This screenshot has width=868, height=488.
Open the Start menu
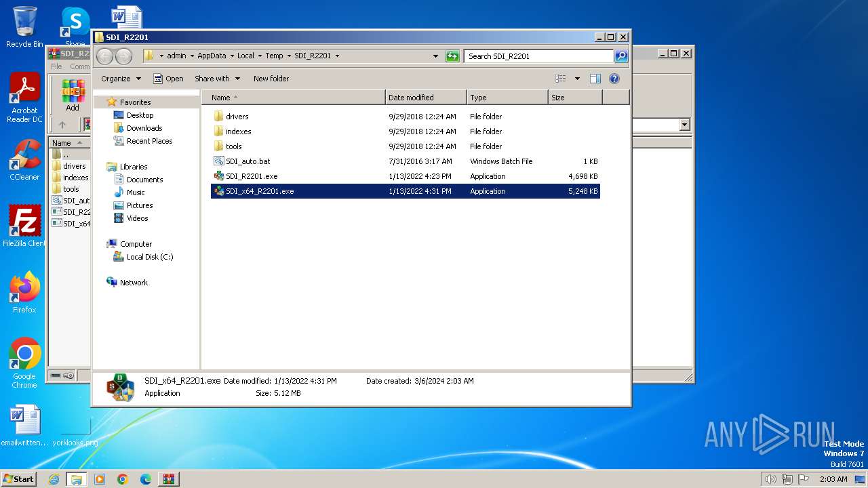(18, 479)
